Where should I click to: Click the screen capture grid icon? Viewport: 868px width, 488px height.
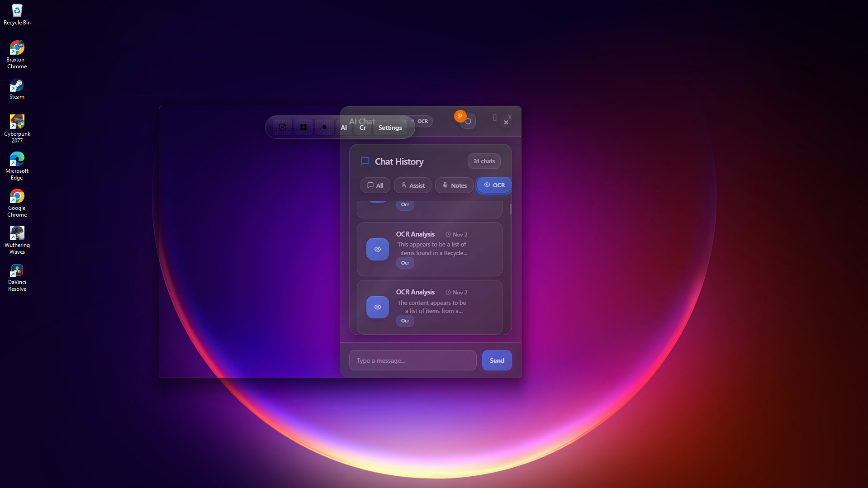tap(304, 127)
